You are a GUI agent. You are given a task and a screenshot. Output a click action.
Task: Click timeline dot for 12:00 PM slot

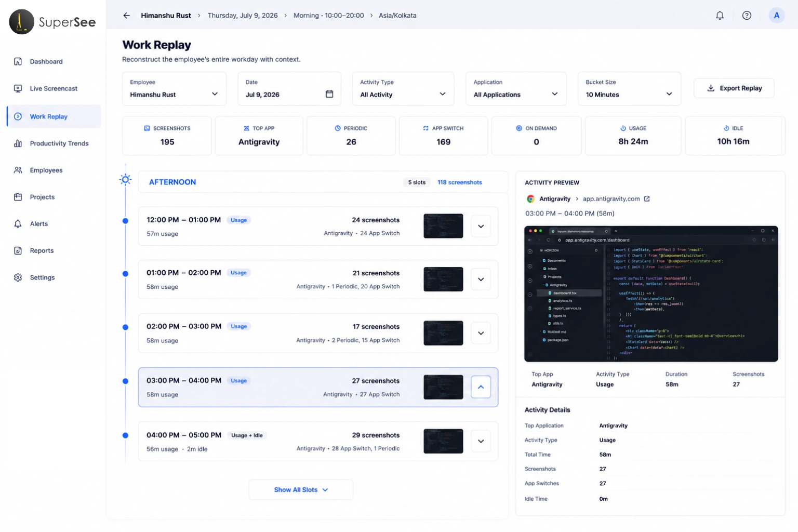click(125, 221)
